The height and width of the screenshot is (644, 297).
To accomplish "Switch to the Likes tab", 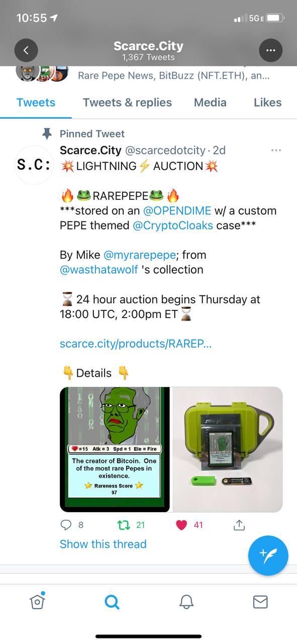I will [x=267, y=102].
